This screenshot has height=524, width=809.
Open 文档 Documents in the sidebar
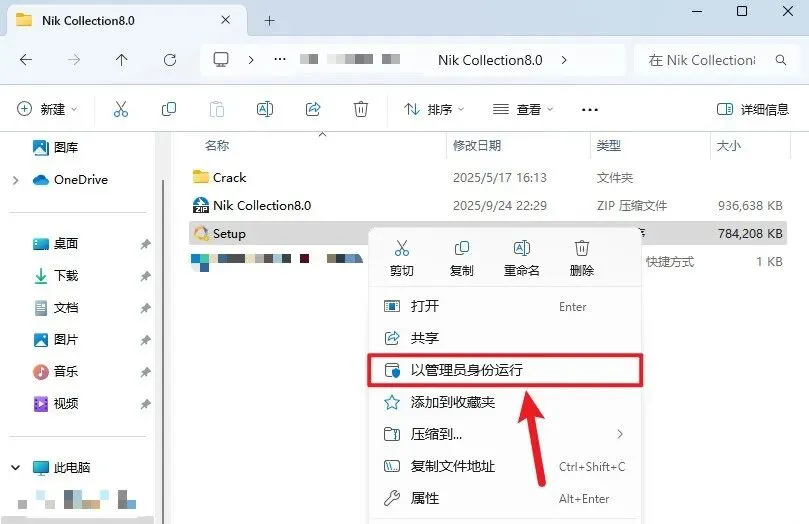[55, 308]
